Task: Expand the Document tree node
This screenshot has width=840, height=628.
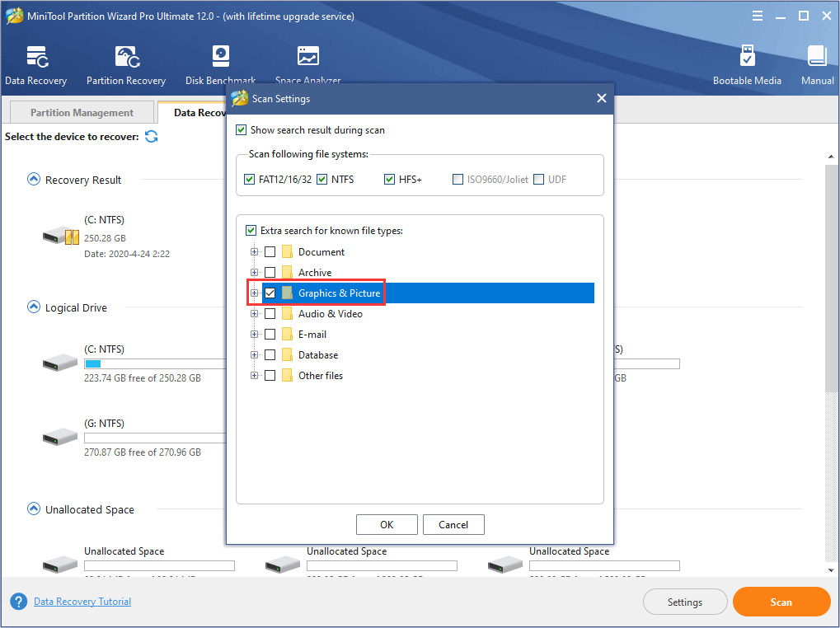Action: [255, 251]
